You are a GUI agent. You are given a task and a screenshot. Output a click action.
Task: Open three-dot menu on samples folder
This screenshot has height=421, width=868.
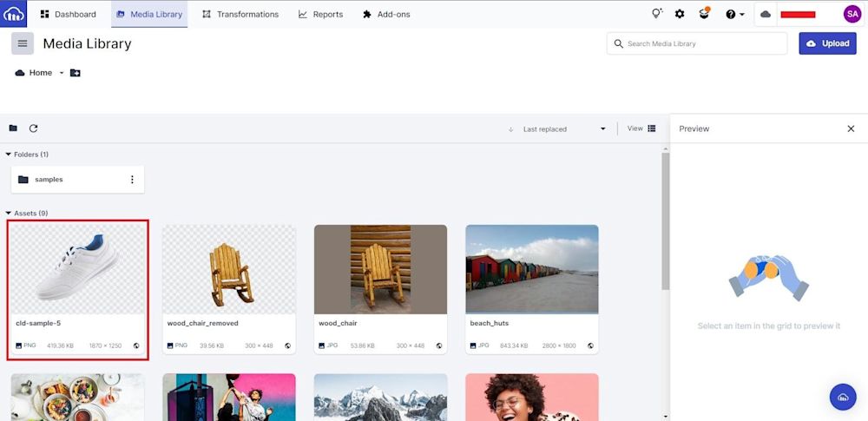tap(132, 180)
